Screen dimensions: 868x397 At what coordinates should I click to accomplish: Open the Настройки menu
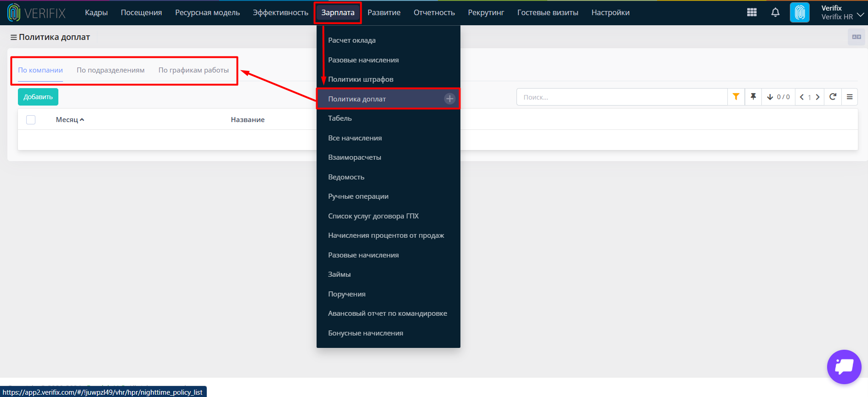click(611, 12)
